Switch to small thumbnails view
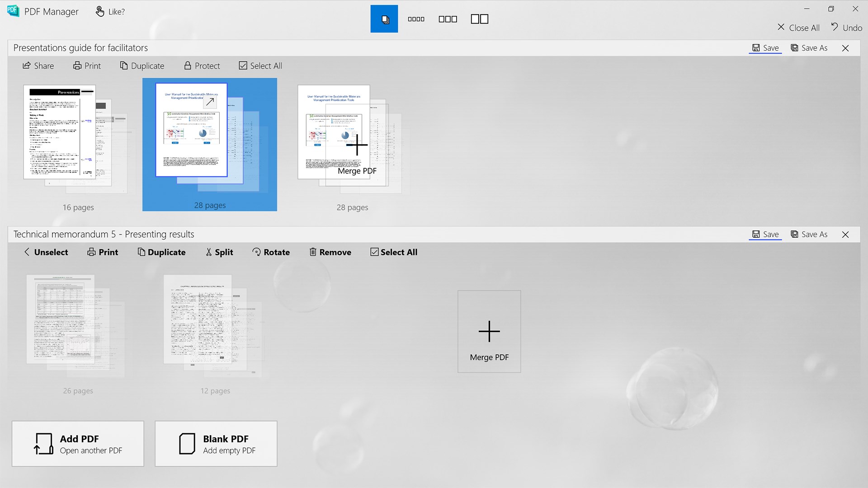Screen dimensions: 868x488 coord(416,19)
